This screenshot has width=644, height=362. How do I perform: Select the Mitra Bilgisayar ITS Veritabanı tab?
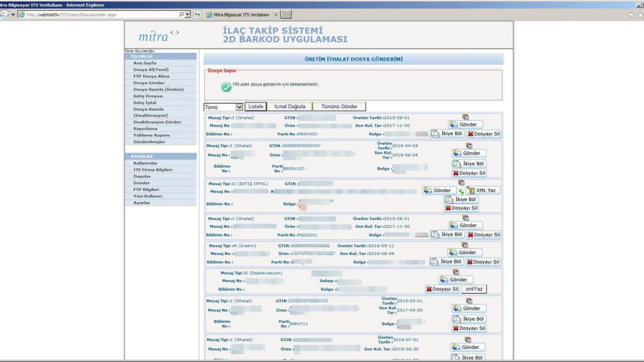(241, 15)
